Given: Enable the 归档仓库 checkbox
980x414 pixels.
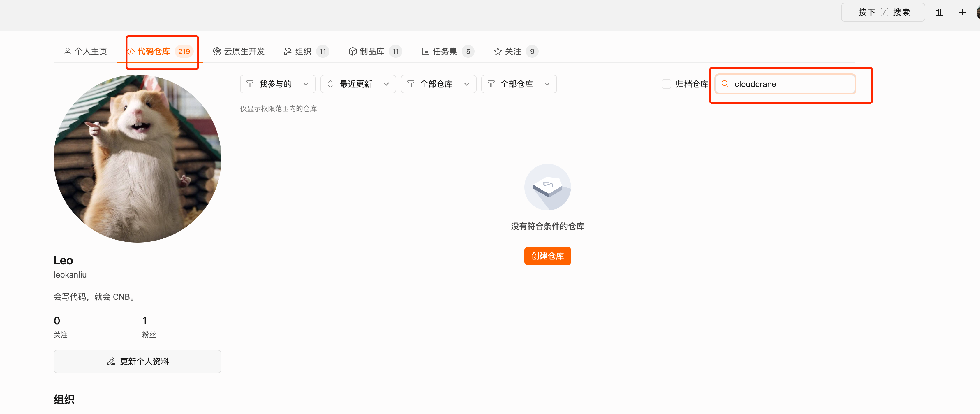Looking at the screenshot, I should [x=667, y=84].
